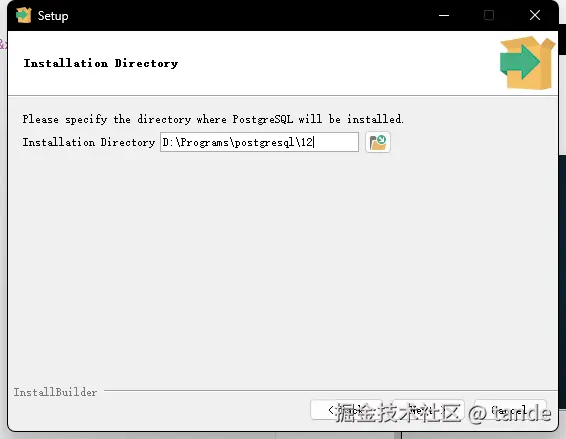
Task: Maximize the Setup window
Action: pos(489,16)
